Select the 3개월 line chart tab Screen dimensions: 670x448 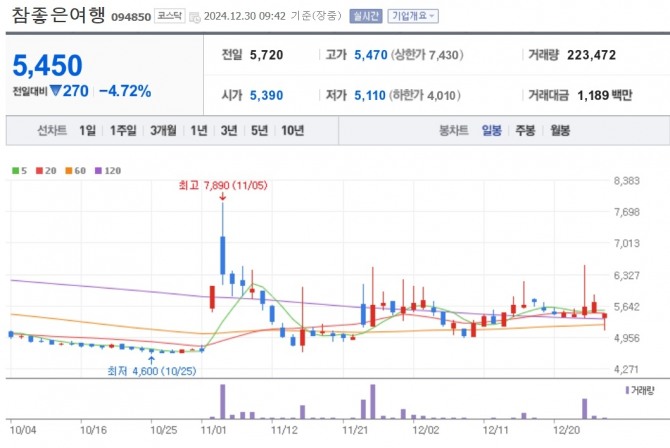[x=163, y=130]
